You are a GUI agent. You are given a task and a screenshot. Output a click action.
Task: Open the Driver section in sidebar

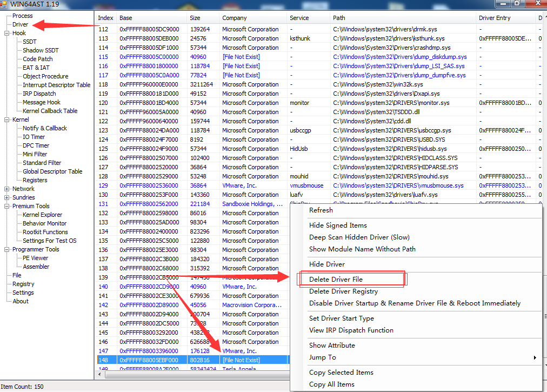[20, 24]
